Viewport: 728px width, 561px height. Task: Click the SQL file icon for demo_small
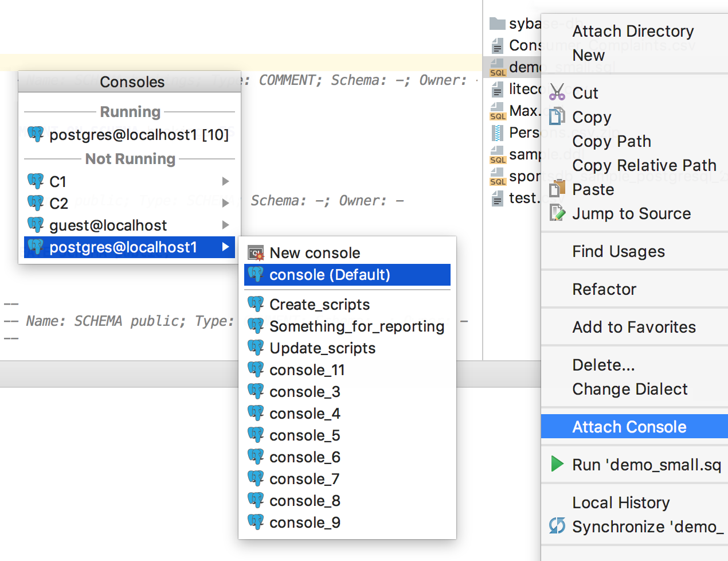pyautogui.click(x=498, y=67)
